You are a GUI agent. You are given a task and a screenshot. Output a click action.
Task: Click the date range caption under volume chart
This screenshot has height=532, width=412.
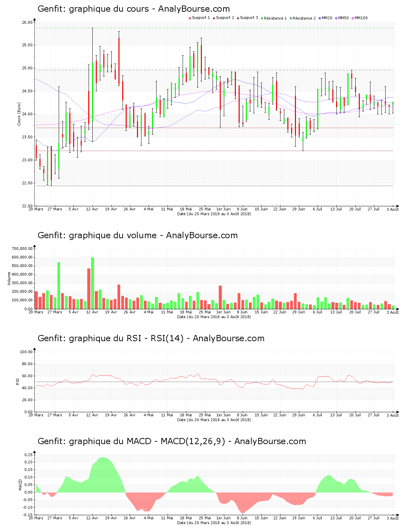[214, 317]
